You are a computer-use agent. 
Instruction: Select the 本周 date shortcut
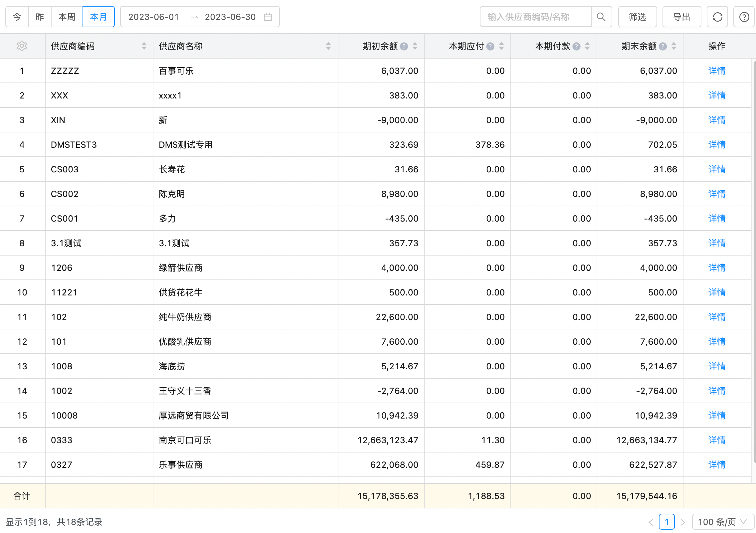tap(67, 17)
